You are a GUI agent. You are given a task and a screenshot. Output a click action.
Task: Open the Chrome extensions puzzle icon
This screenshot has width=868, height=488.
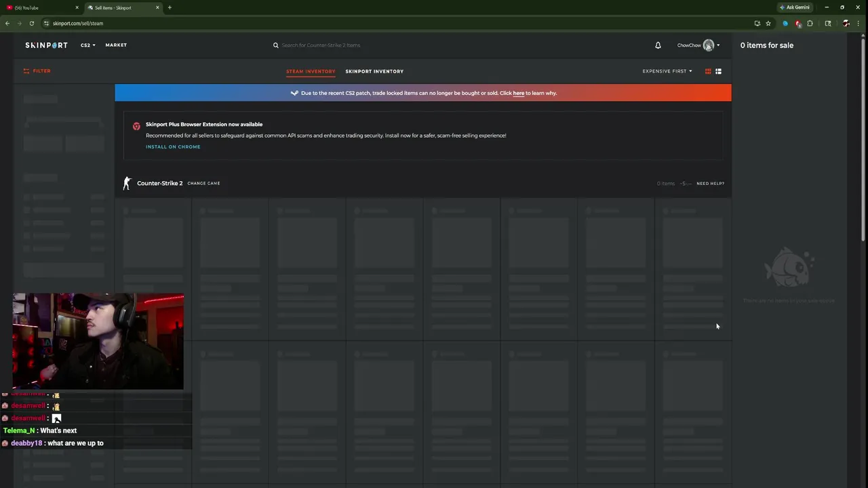click(810, 23)
